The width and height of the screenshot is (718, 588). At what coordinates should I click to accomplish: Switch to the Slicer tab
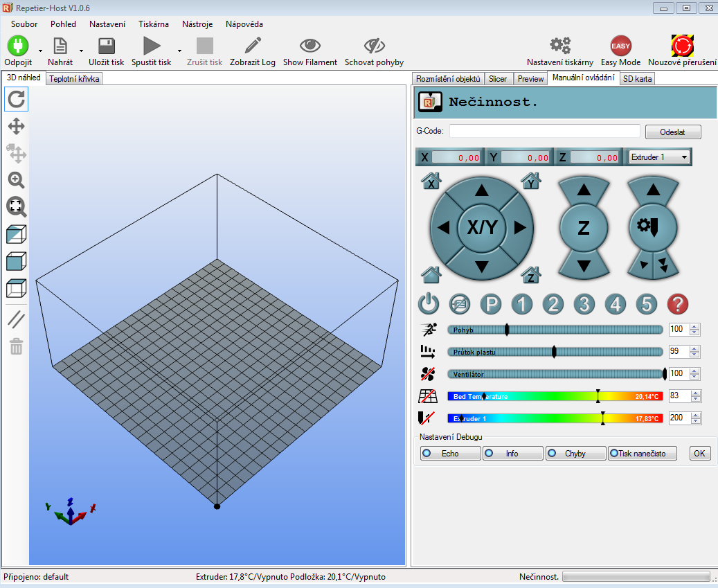[x=498, y=79]
